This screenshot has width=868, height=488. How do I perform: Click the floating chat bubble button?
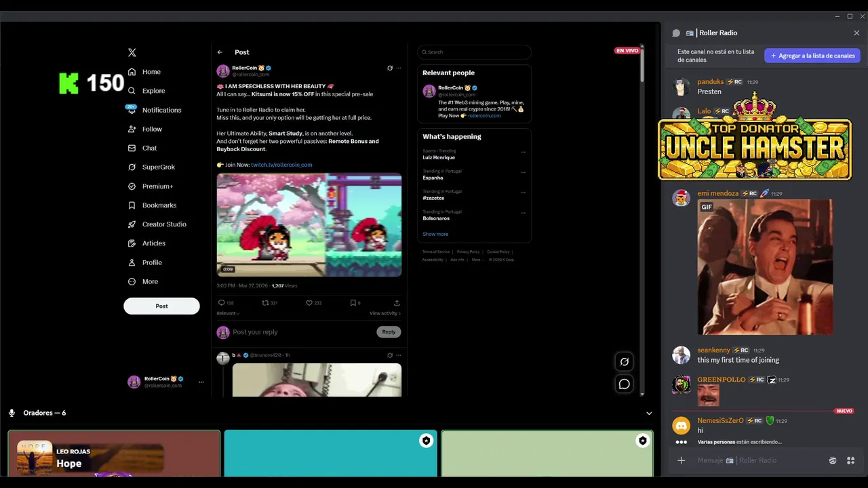coord(625,384)
